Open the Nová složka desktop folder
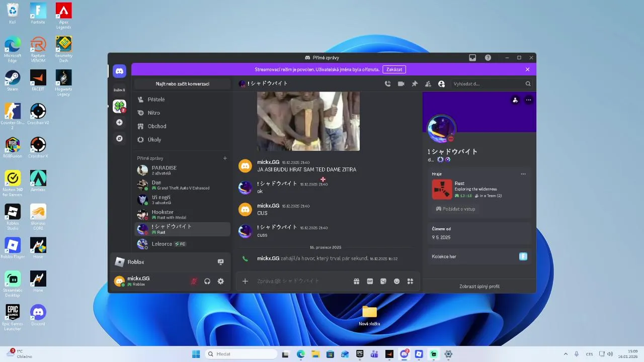This screenshot has height=362, width=644. [369, 315]
